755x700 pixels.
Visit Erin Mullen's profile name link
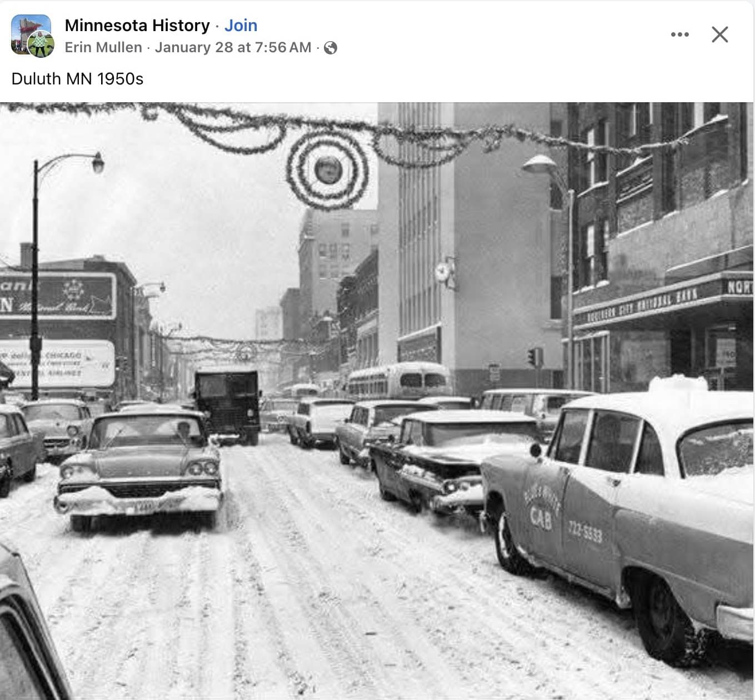tap(103, 48)
